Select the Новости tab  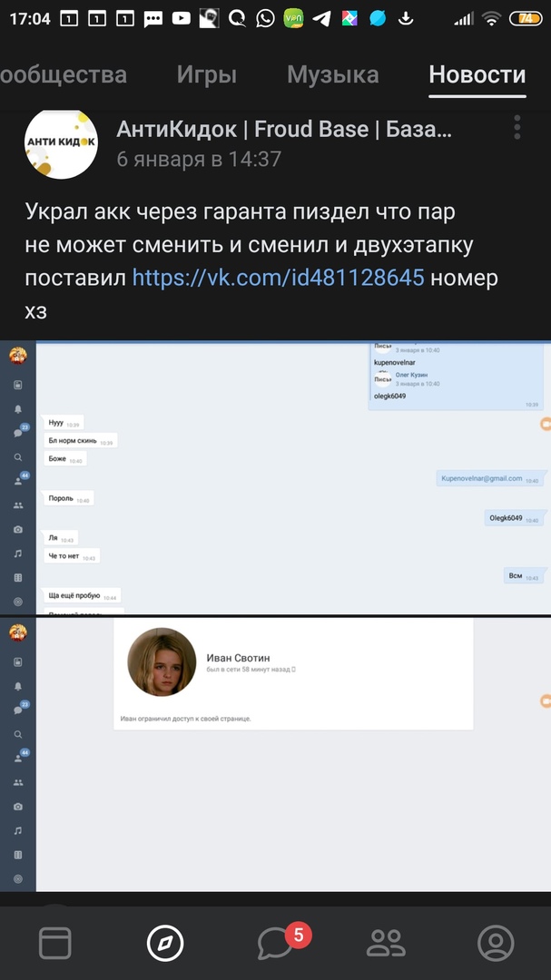pos(477,75)
